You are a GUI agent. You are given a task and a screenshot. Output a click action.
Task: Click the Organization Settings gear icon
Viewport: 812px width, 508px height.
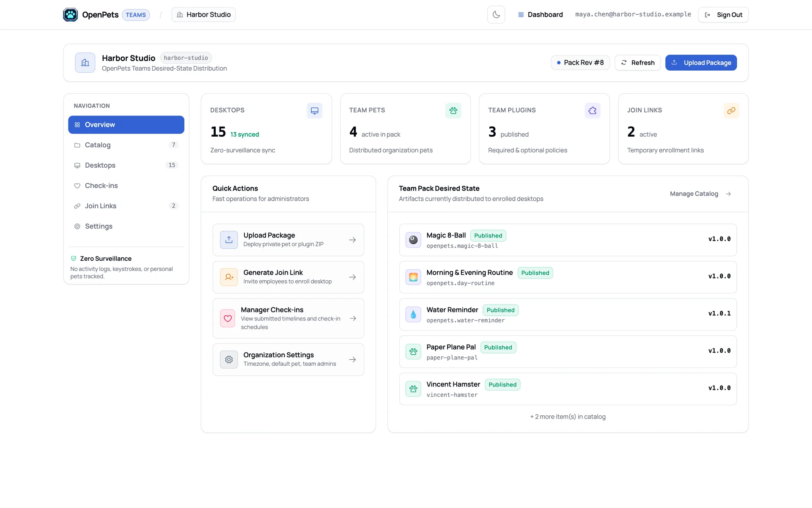click(229, 359)
